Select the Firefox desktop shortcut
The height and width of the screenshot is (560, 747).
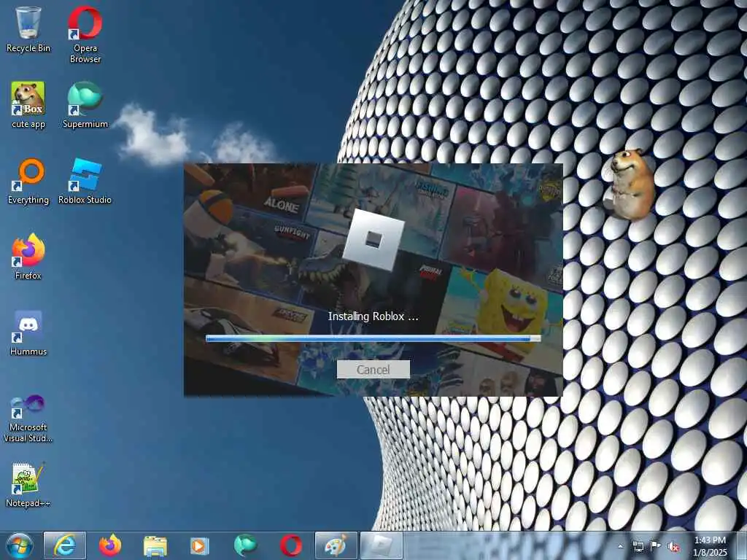click(x=28, y=257)
